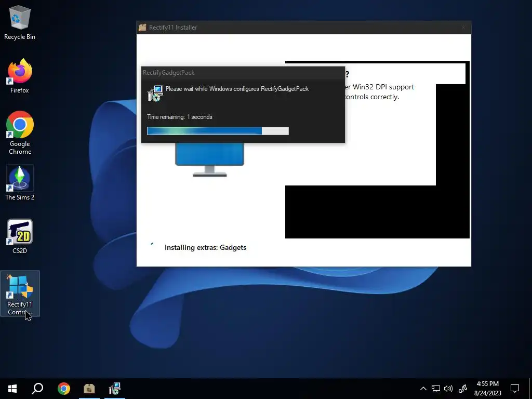
Task: Select The Sims 2 desktop shortcut
Action: coord(20,183)
